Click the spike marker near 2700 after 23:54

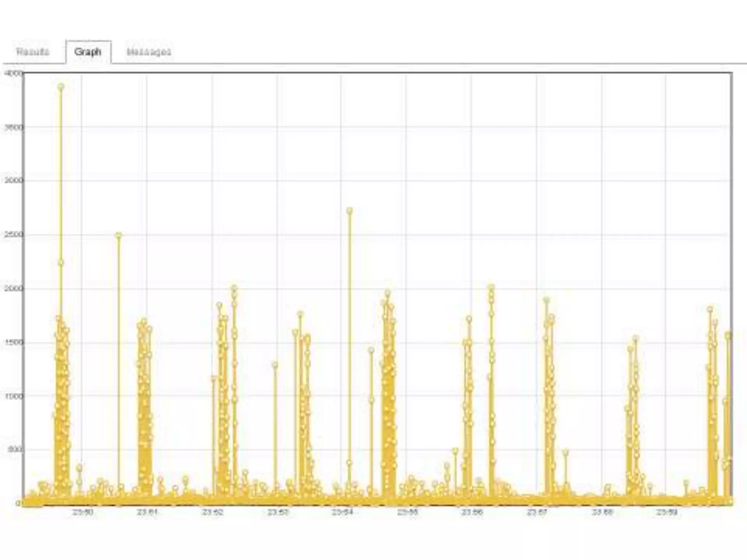pyautogui.click(x=349, y=211)
